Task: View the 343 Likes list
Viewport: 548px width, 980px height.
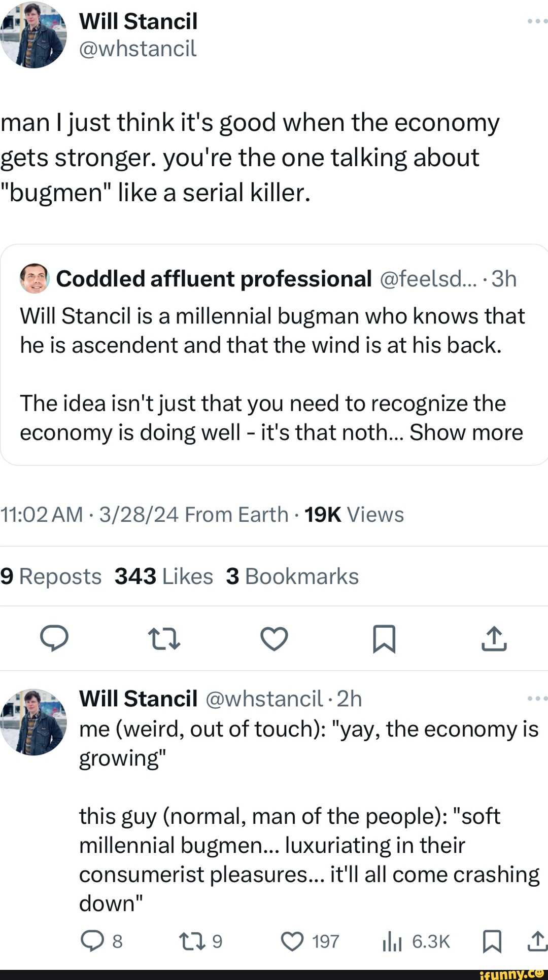Action: (163, 576)
